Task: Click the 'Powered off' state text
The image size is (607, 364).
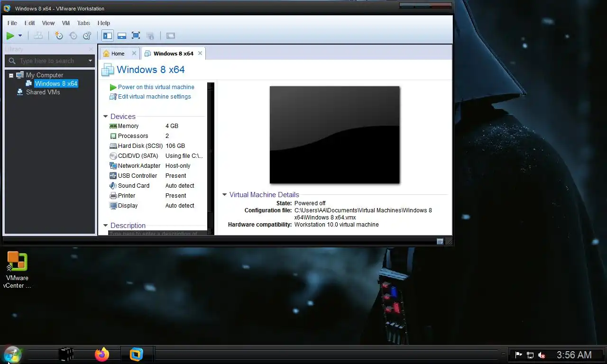Action: coord(310,203)
